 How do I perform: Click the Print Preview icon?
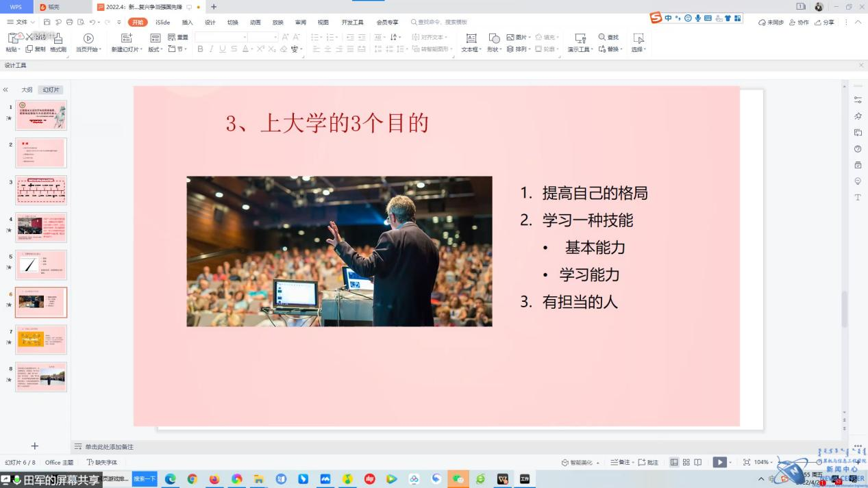coord(80,23)
